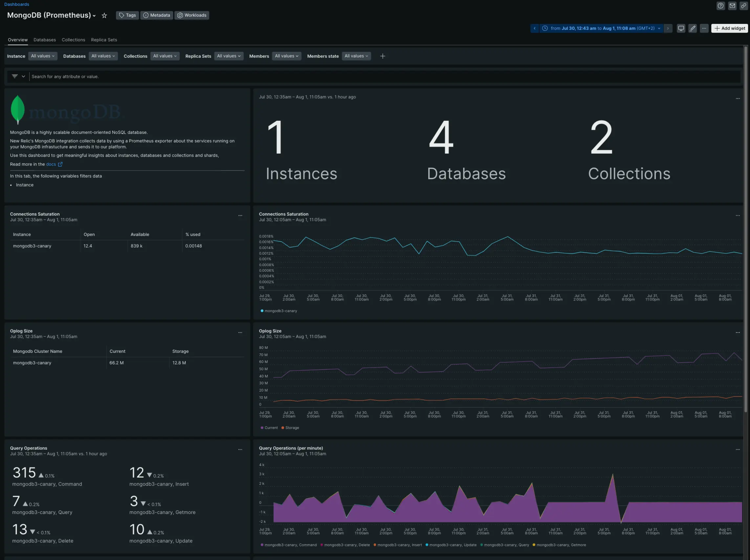Switch to the Overview tab
750x560 pixels.
[18, 40]
